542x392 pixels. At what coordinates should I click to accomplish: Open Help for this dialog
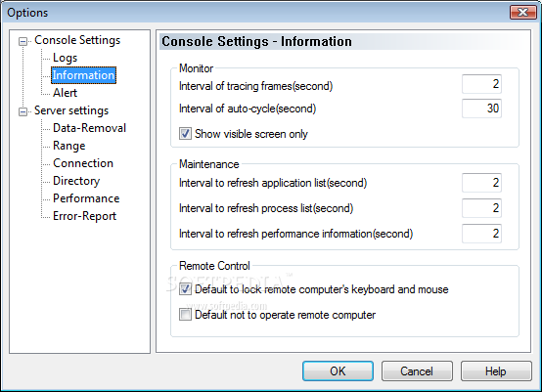coord(496,371)
